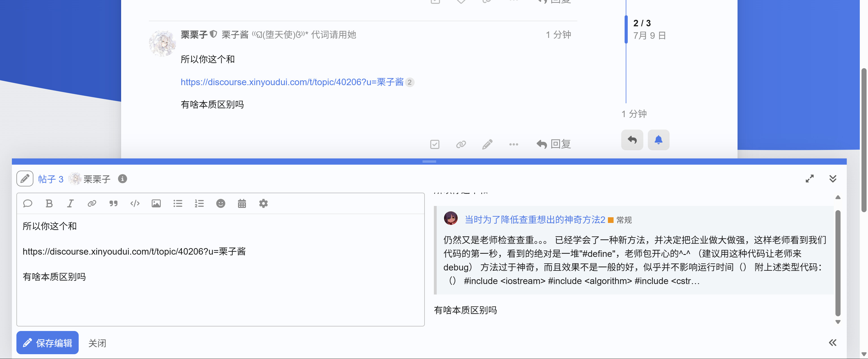Image resolution: width=868 pixels, height=359 pixels.
Task: Open the composer gear options menu
Action: [x=263, y=203]
